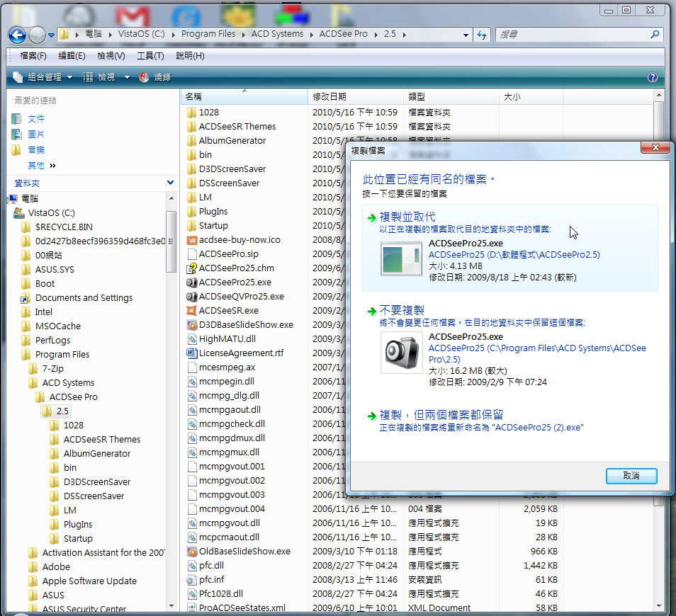The image size is (676, 616).
Task: Open the recent pages arrow beside Forward
Action: pyautogui.click(x=51, y=35)
